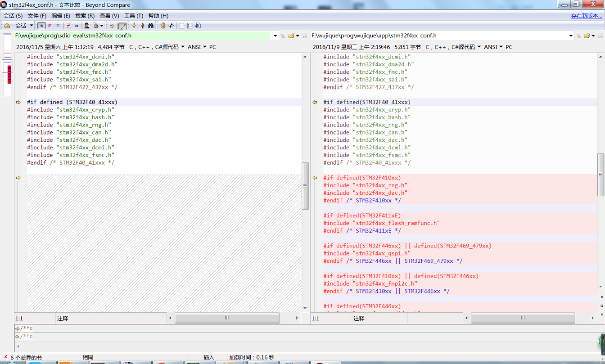
Task: Toggle show differences only (≠) filter
Action: click(x=50, y=26)
